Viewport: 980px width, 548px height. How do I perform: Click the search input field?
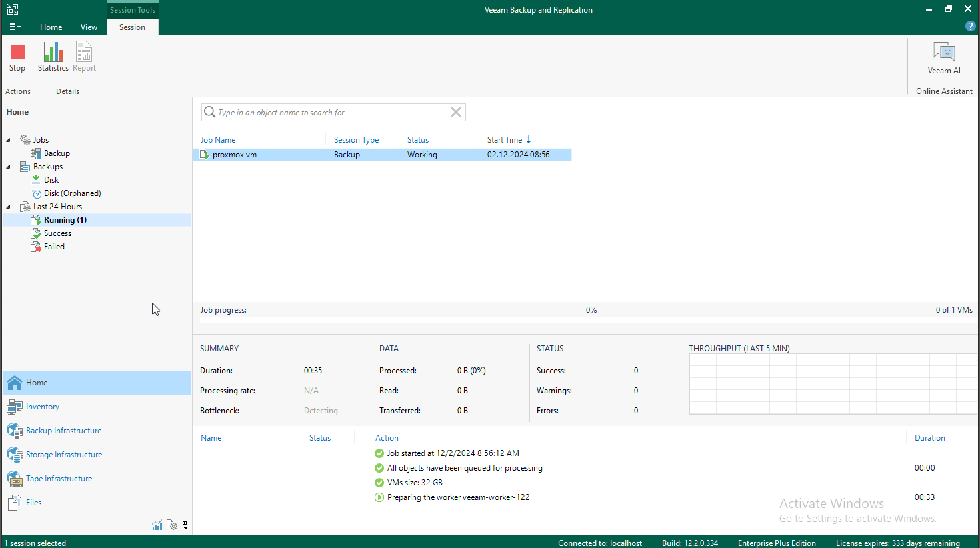click(x=334, y=112)
